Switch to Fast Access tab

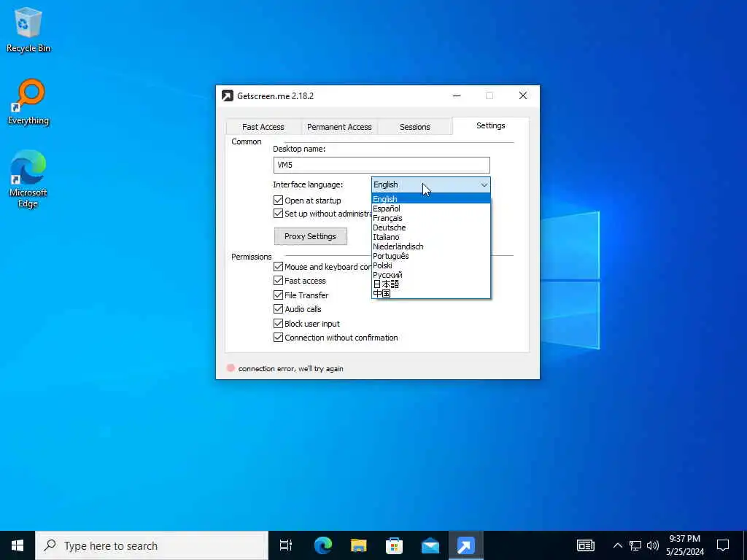pyautogui.click(x=263, y=127)
